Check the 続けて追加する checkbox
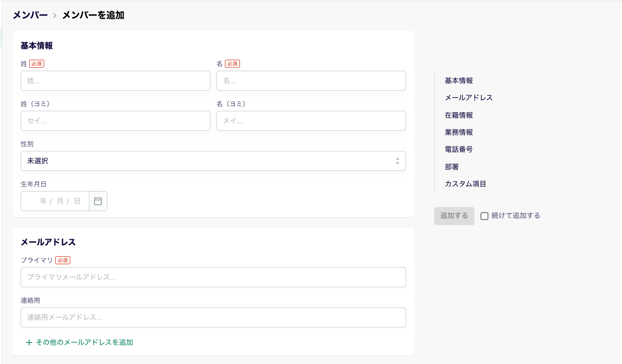The image size is (622, 364). (x=484, y=216)
